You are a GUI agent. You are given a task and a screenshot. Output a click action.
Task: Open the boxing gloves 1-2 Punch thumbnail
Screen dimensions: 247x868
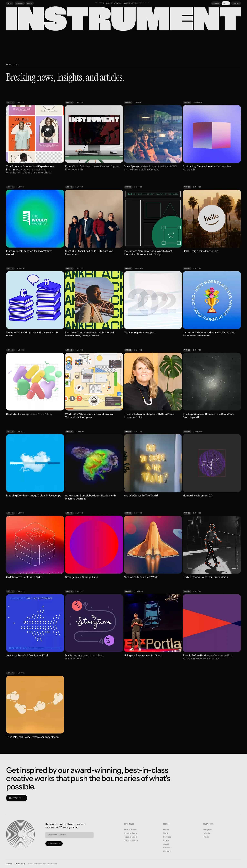[35, 705]
